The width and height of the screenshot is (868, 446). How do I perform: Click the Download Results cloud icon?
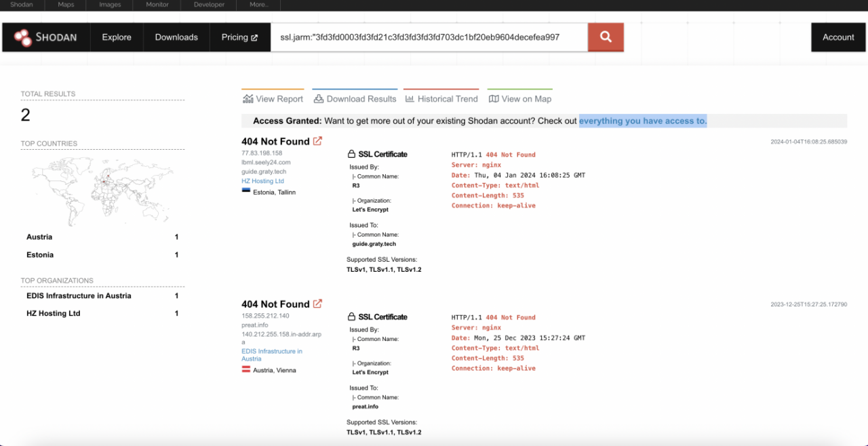(319, 99)
